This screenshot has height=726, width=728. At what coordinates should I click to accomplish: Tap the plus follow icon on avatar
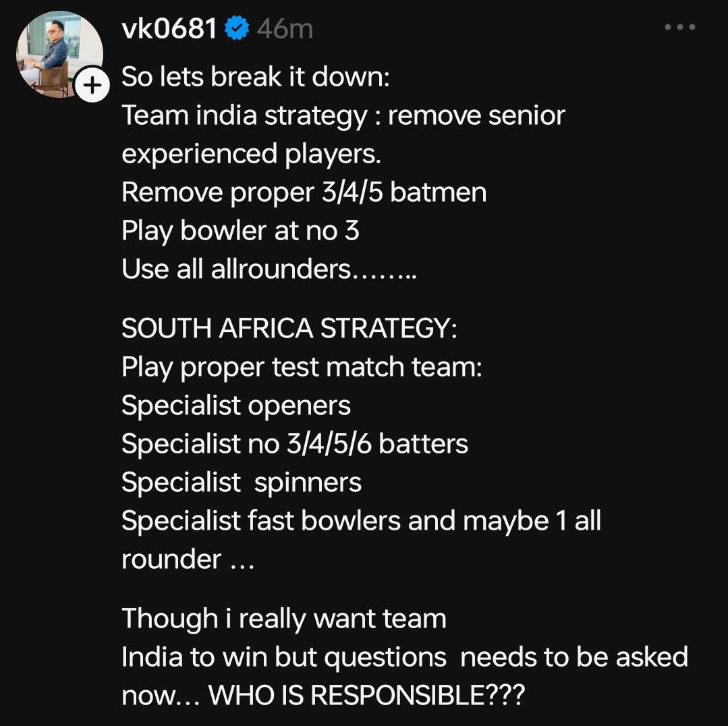pyautogui.click(x=92, y=86)
